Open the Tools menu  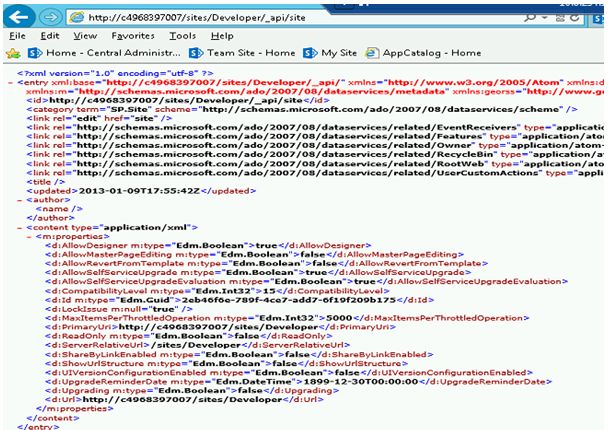(x=182, y=36)
